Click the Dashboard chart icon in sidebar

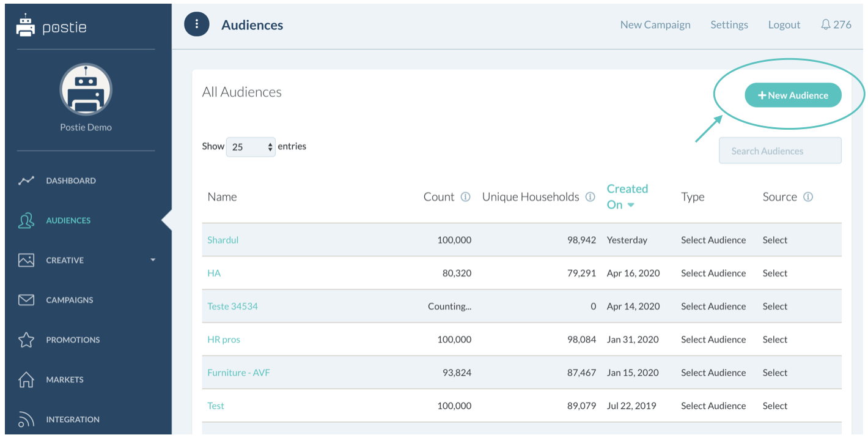(26, 181)
